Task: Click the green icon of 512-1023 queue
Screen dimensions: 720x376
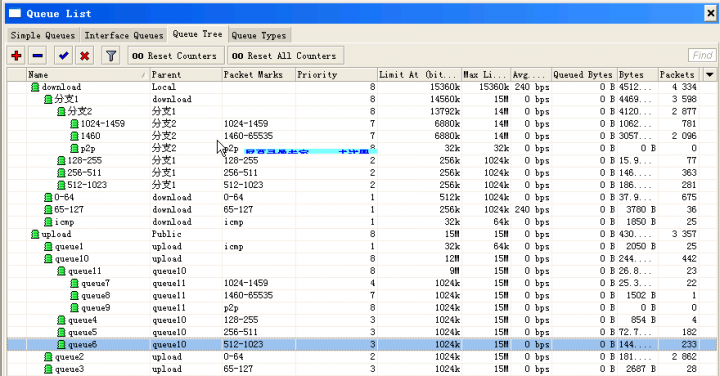Action: tap(61, 185)
